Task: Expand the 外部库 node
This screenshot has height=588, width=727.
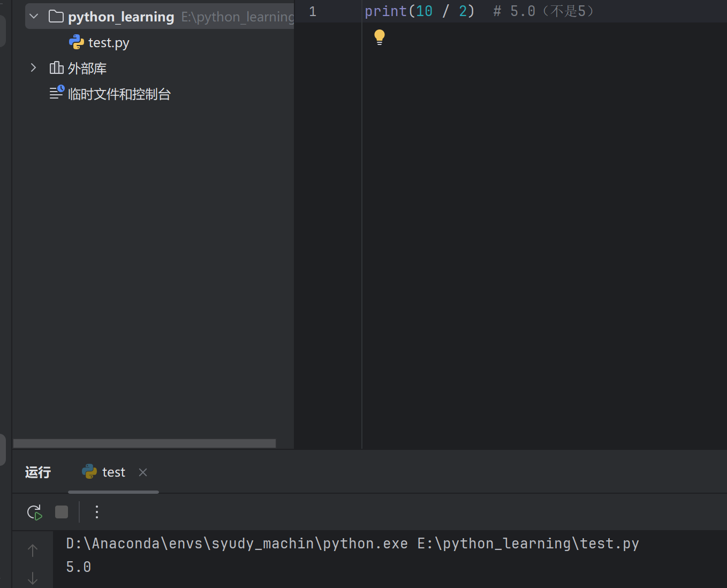Action: click(34, 67)
